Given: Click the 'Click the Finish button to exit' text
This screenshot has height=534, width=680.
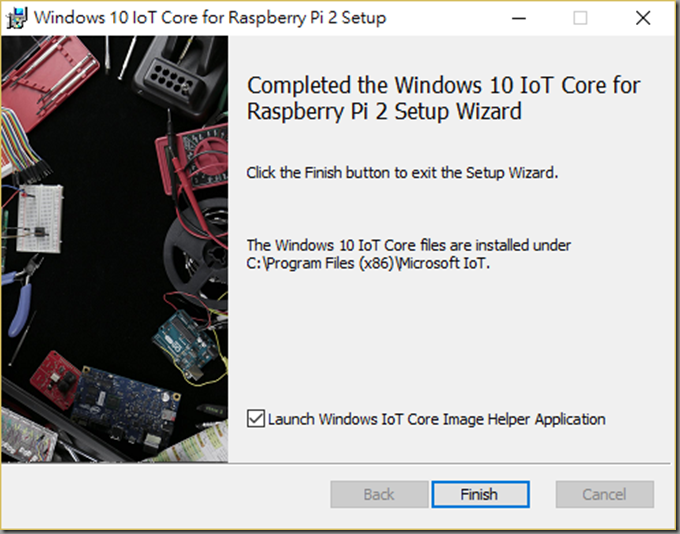Looking at the screenshot, I should (402, 173).
